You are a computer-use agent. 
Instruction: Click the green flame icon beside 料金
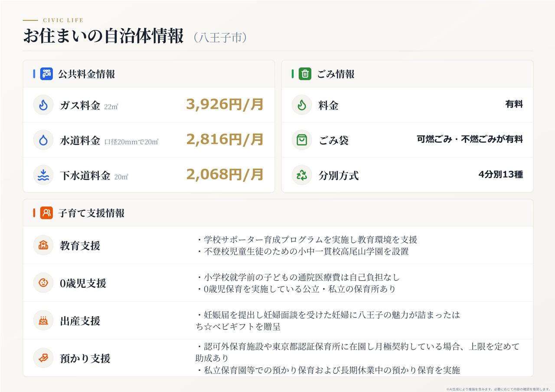[x=302, y=105]
